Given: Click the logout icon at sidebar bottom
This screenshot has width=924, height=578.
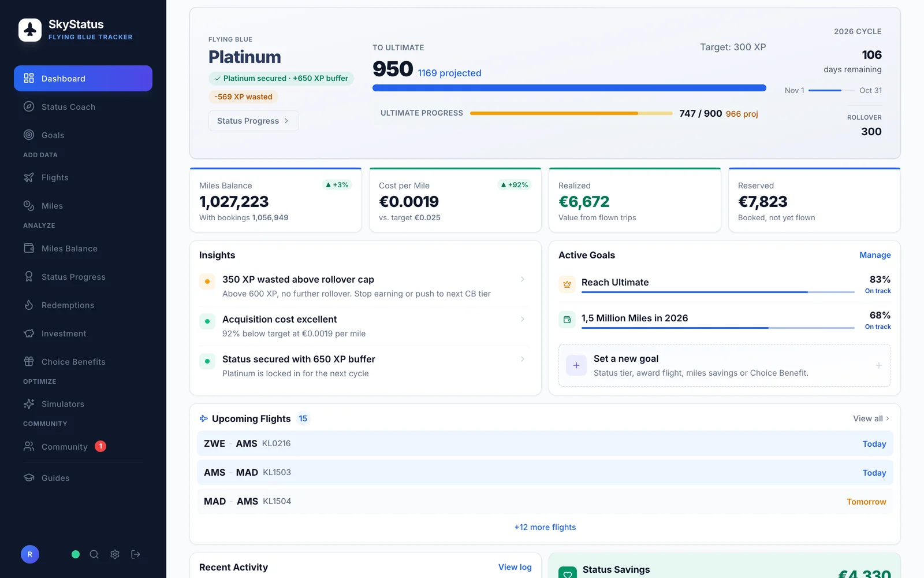Looking at the screenshot, I should (136, 554).
